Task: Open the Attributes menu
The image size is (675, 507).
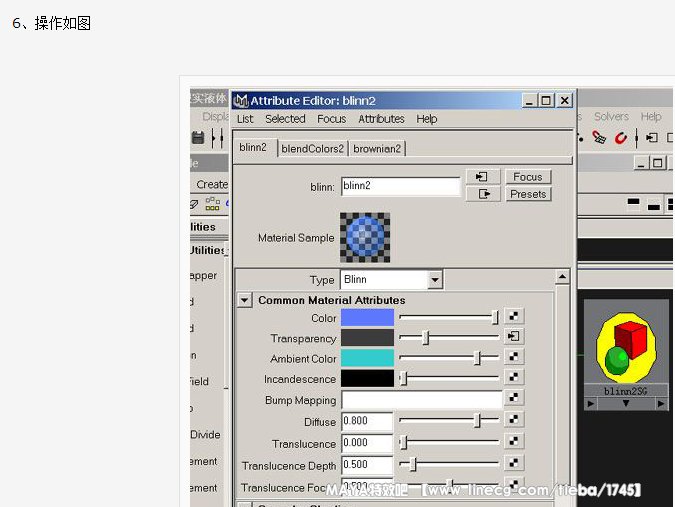Action: point(381,119)
